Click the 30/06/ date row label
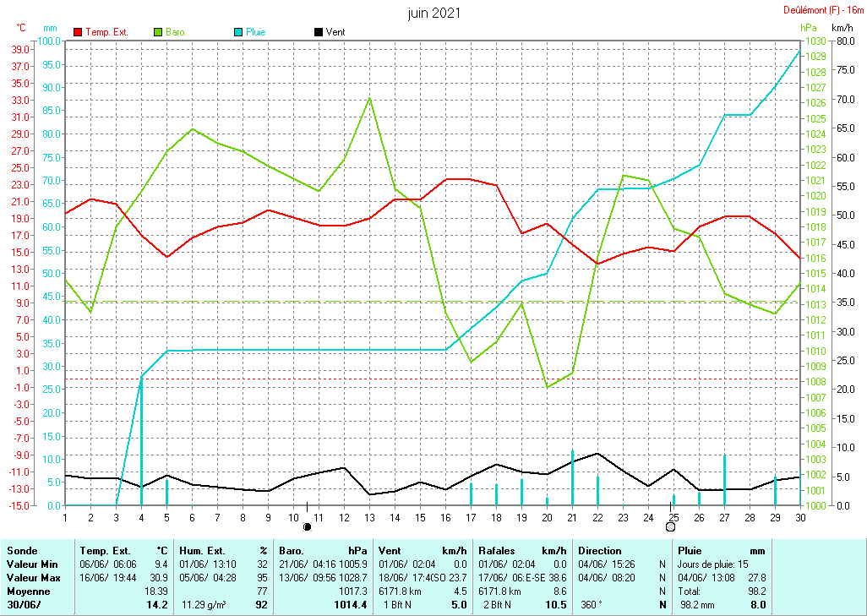This screenshot has width=867, height=616. (23, 605)
